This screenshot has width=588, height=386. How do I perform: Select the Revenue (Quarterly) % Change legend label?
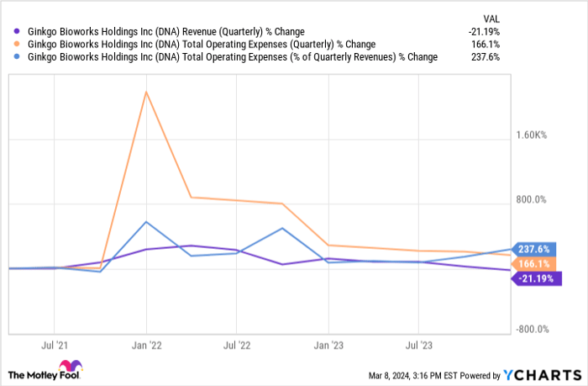tap(166, 32)
